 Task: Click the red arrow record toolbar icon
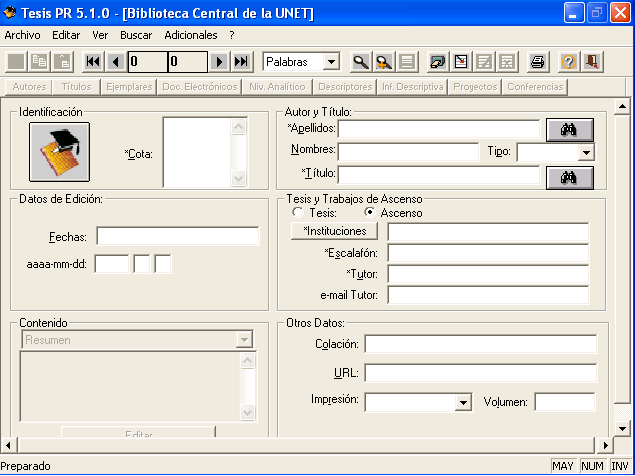point(461,62)
